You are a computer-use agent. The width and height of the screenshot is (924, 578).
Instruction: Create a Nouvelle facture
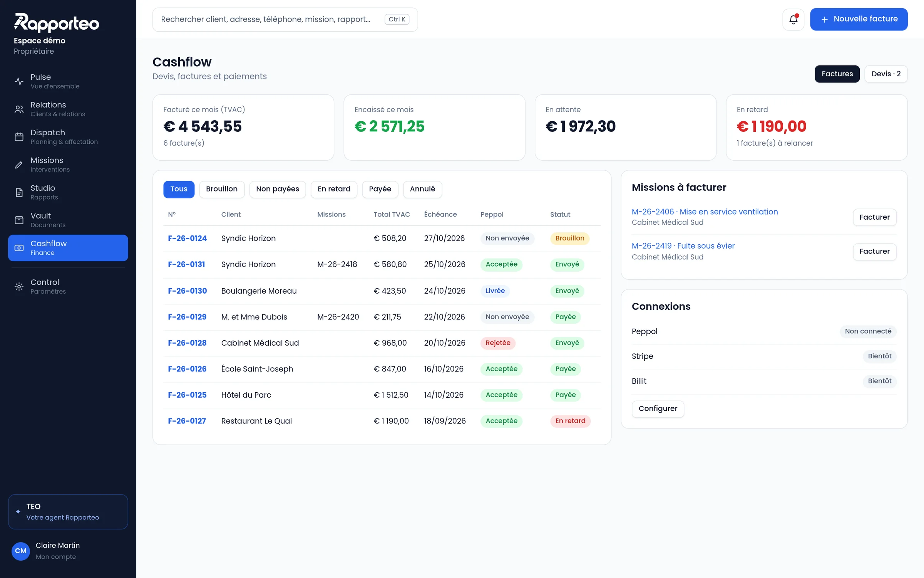pyautogui.click(x=859, y=19)
